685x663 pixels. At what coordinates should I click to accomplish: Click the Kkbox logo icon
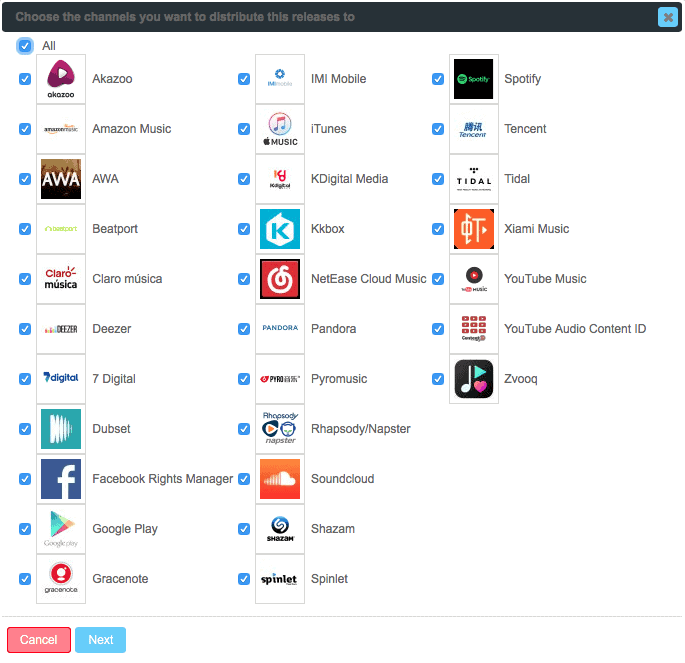point(280,229)
